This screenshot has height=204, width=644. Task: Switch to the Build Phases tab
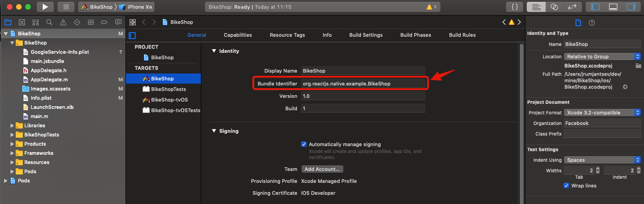point(416,35)
